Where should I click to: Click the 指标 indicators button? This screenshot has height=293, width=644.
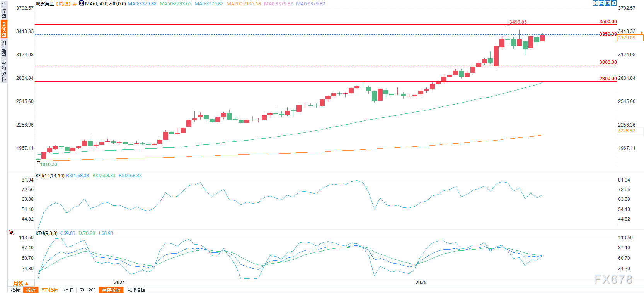(15, 290)
